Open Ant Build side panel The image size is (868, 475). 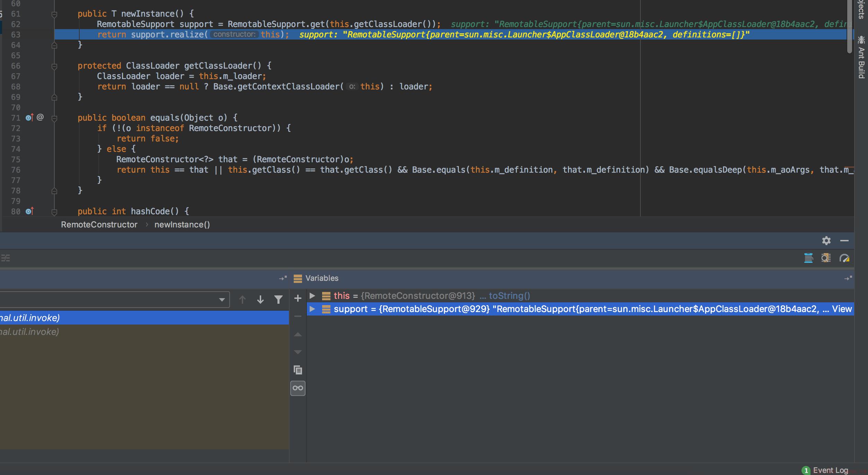point(861,57)
